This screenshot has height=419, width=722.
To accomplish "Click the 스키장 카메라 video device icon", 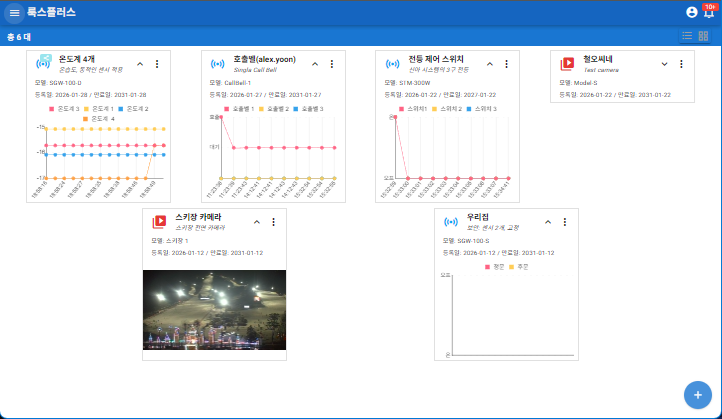I will pos(159,222).
